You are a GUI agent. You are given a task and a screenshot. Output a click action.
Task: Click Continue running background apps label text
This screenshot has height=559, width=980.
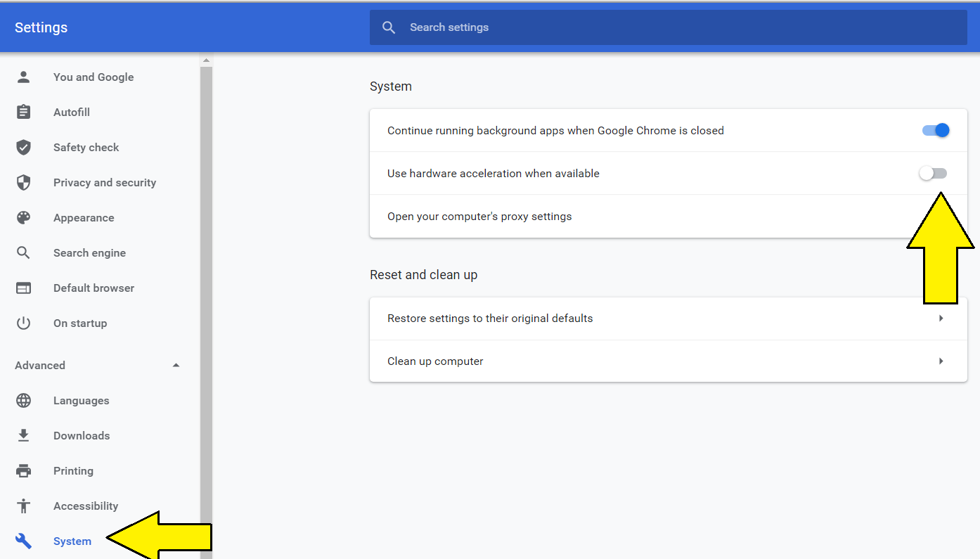555,130
